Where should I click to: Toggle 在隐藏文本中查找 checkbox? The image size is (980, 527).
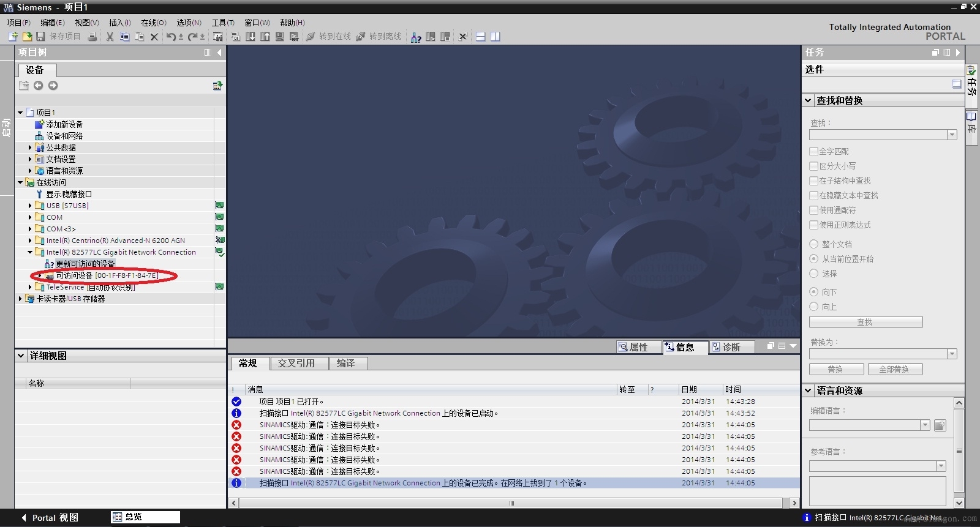tap(814, 195)
